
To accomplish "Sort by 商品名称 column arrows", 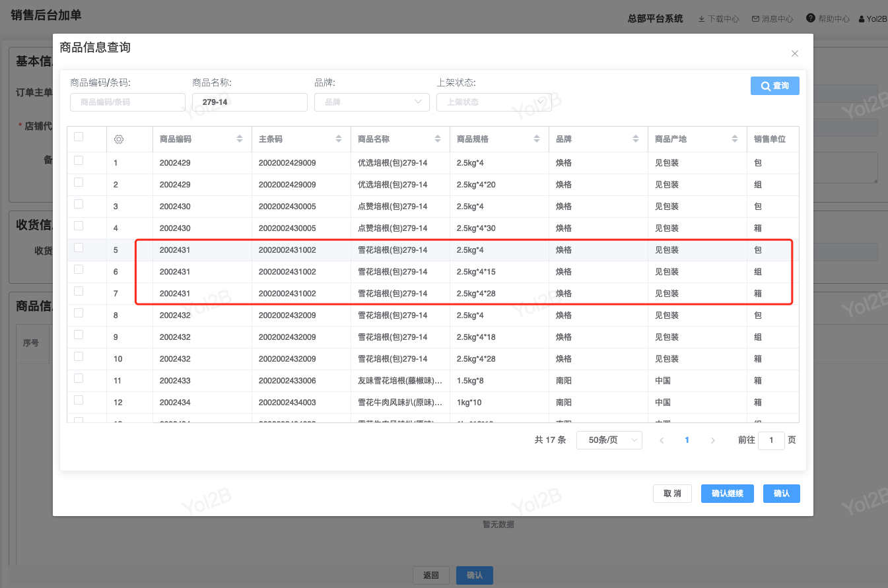I will pyautogui.click(x=437, y=139).
